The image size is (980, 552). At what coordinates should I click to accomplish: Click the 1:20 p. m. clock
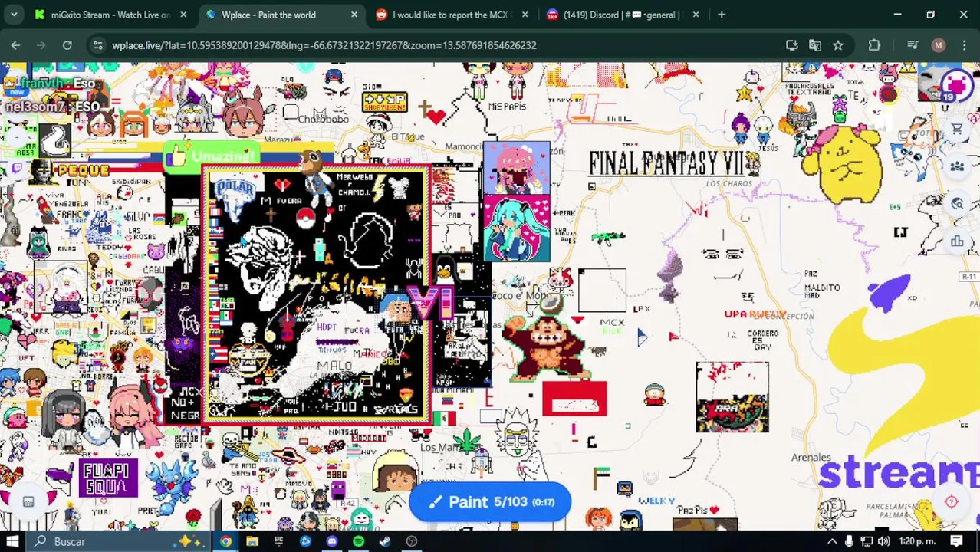(x=916, y=542)
